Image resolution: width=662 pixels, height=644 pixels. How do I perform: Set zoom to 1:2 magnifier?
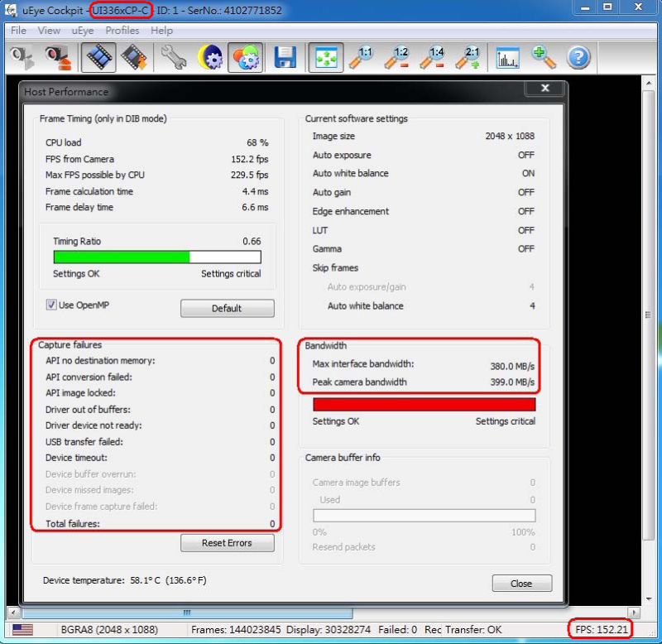coord(397,57)
